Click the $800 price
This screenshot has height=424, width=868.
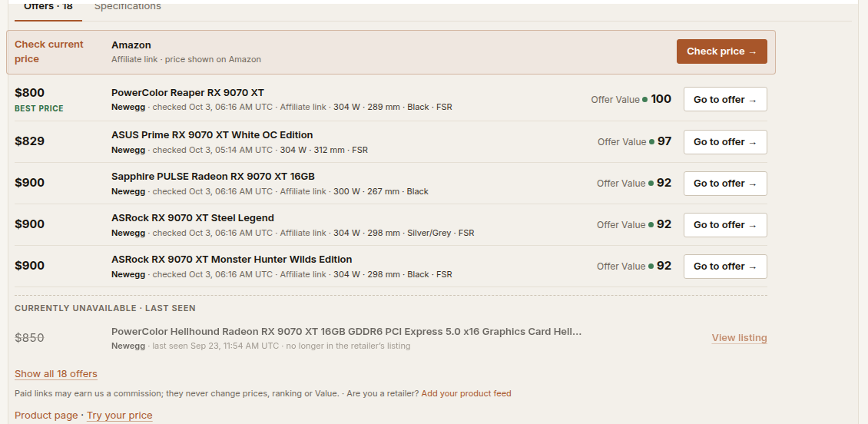(29, 93)
